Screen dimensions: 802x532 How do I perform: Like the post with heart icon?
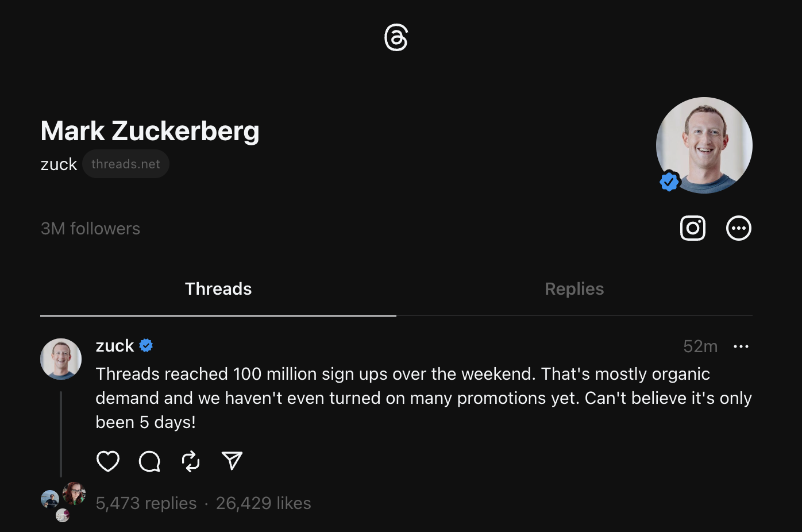click(x=108, y=461)
